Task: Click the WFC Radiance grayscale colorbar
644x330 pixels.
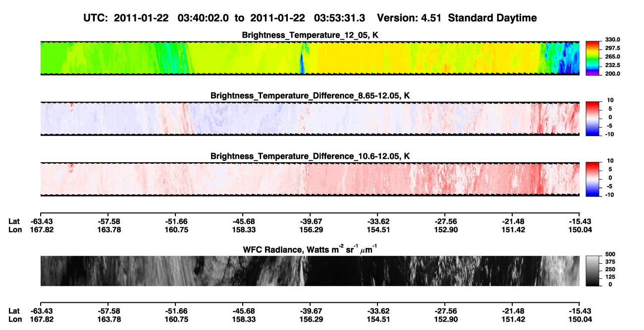Action: tap(591, 271)
